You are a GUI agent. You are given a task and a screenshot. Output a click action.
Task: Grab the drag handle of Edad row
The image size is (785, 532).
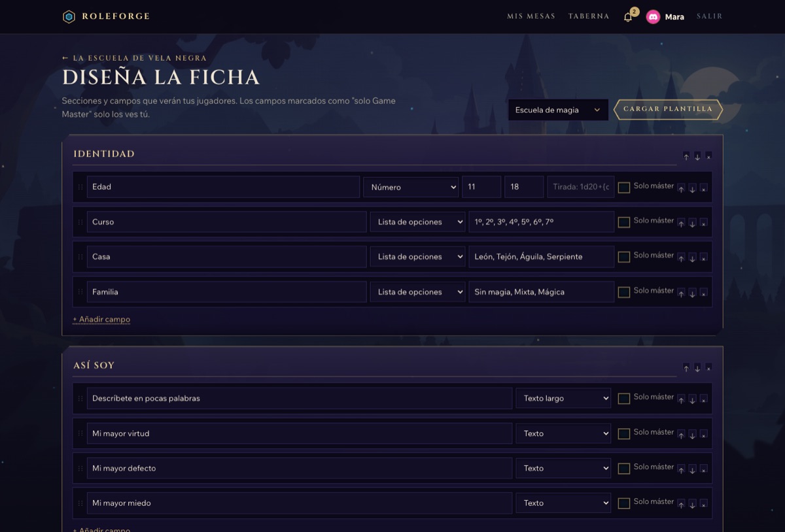coord(80,187)
